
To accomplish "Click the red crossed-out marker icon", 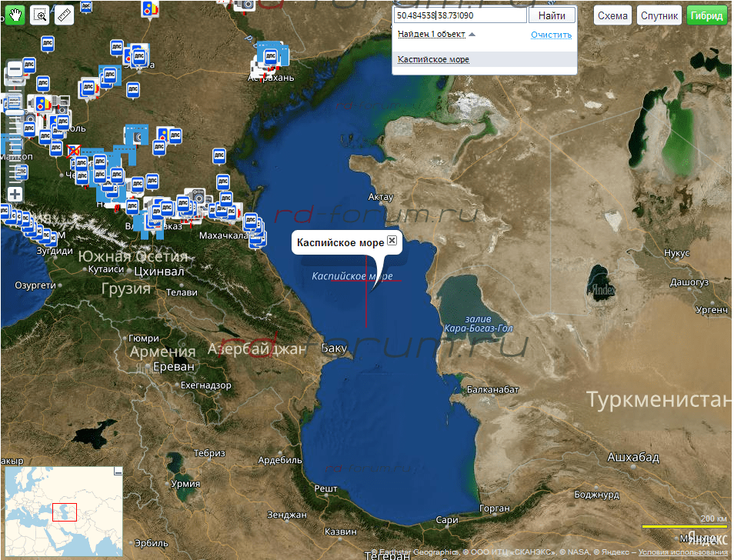I will coord(74,151).
